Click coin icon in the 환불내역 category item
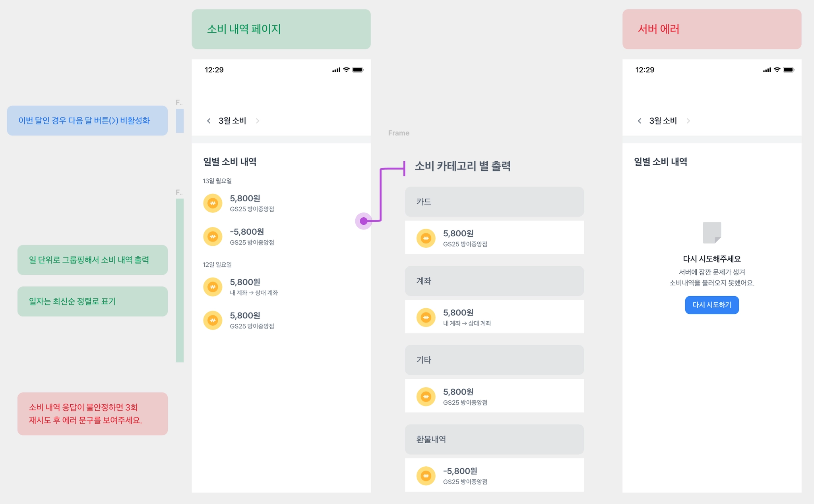The height and width of the screenshot is (504, 814). coord(426,476)
